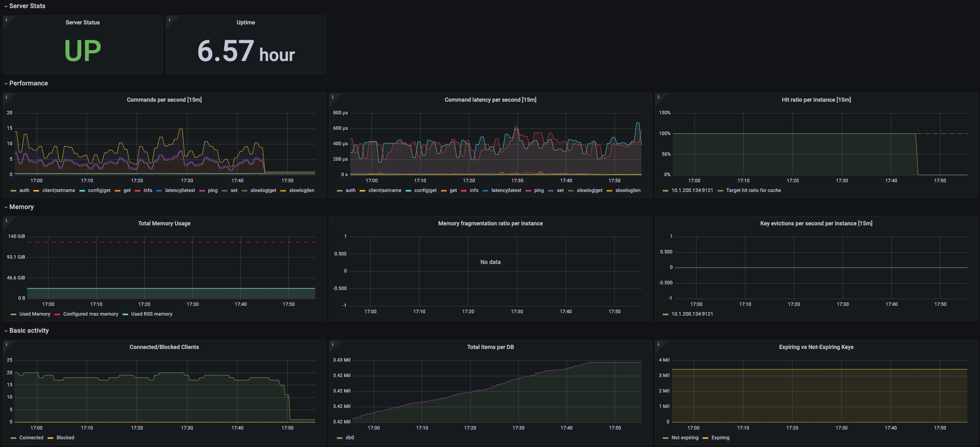Image resolution: width=980 pixels, height=447 pixels.
Task: Click the db0 legend label
Action: (x=350, y=438)
